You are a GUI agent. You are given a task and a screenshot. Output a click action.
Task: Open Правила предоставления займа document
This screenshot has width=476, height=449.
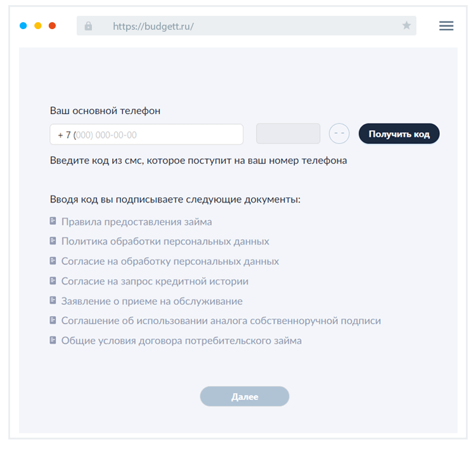pos(136,222)
